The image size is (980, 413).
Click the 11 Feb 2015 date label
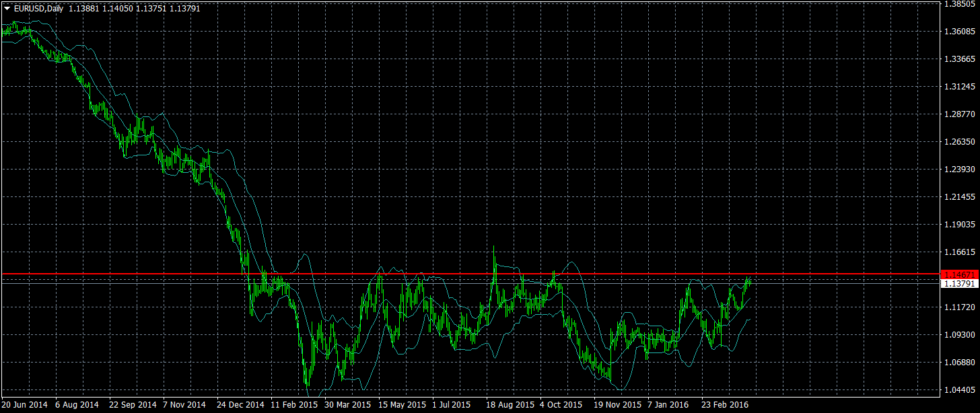point(294,406)
